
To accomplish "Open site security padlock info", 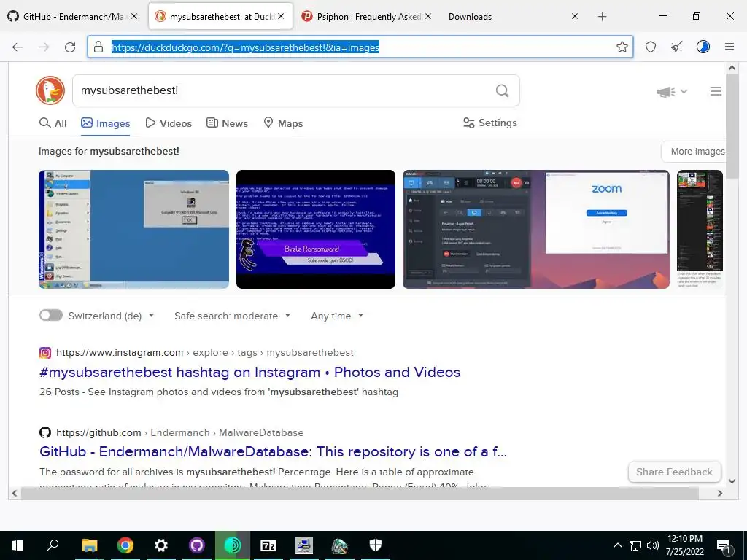I will 98,47.
